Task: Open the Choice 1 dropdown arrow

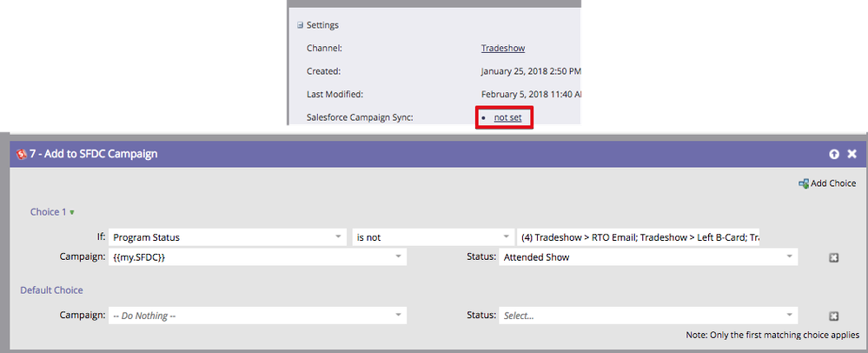Action: click(72, 212)
